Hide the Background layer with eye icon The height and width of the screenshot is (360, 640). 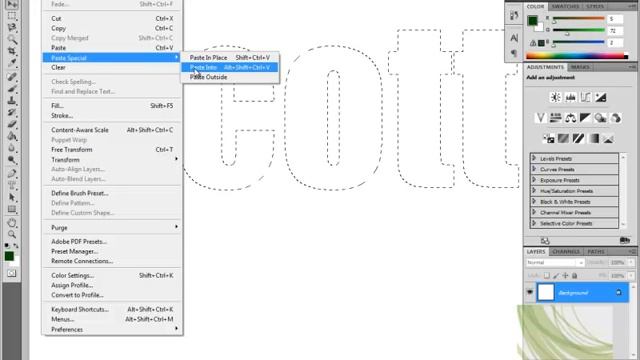(x=530, y=292)
